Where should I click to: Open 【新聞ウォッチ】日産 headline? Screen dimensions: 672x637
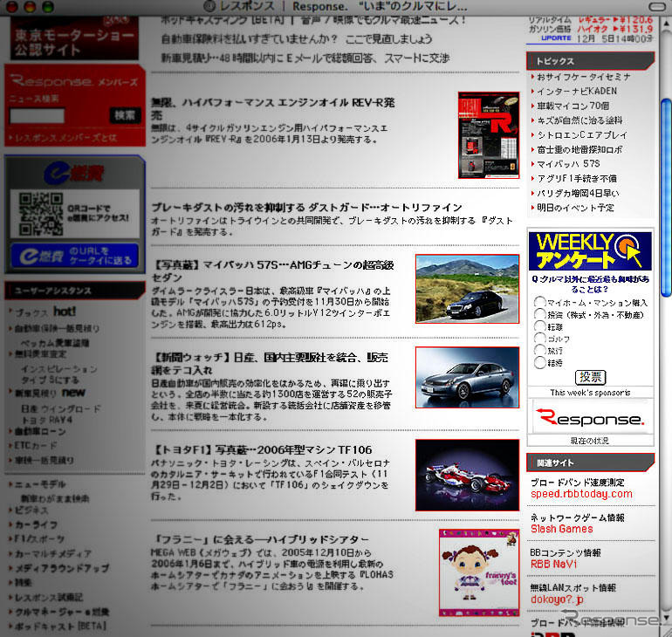(x=270, y=364)
